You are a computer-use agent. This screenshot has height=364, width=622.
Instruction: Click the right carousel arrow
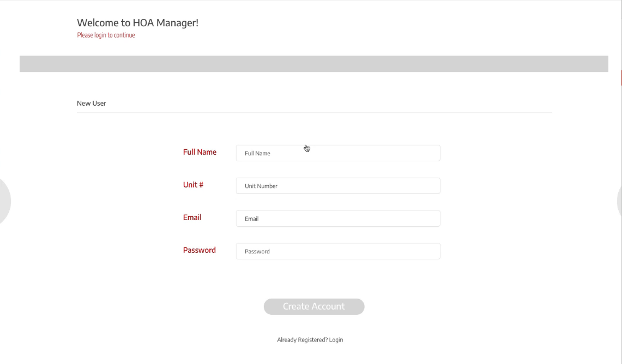[620, 201]
